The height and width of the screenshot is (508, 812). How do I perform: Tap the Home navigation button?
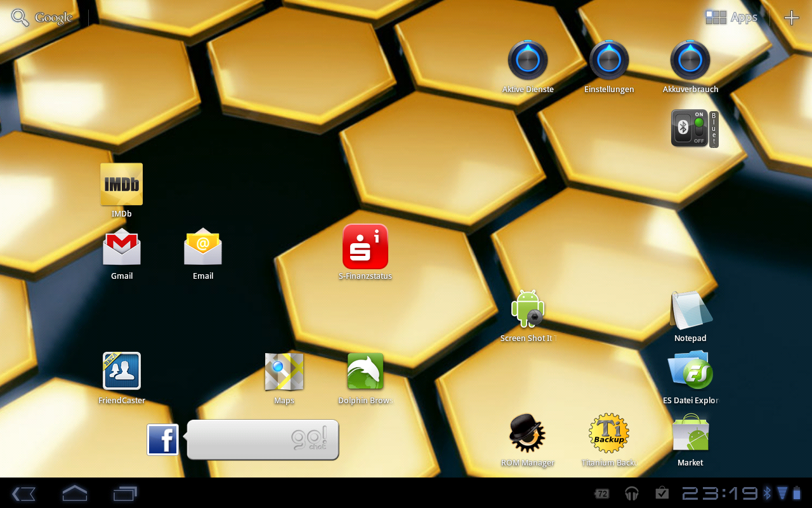coord(74,493)
